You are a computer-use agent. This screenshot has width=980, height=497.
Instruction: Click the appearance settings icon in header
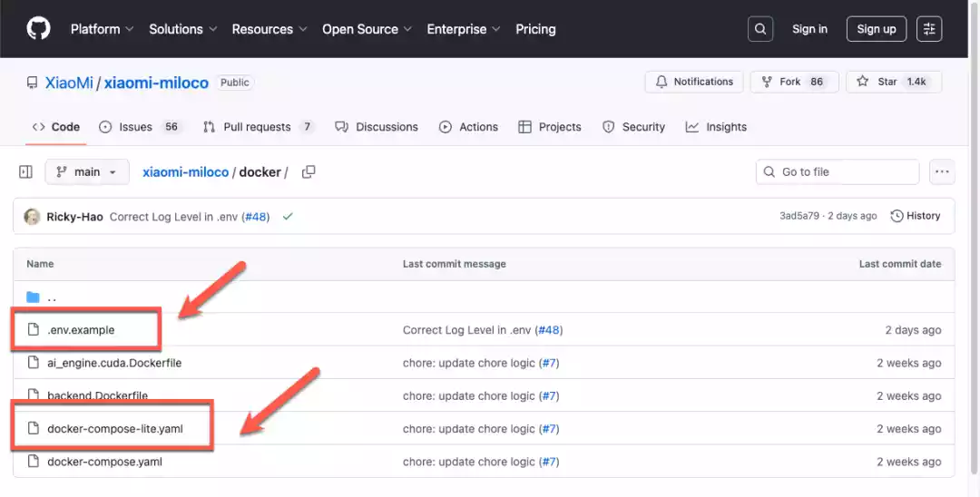point(929,29)
